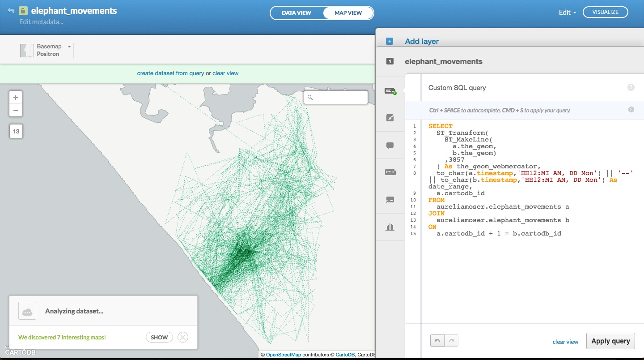
Task: Click the Visualize button
Action: coord(605,13)
